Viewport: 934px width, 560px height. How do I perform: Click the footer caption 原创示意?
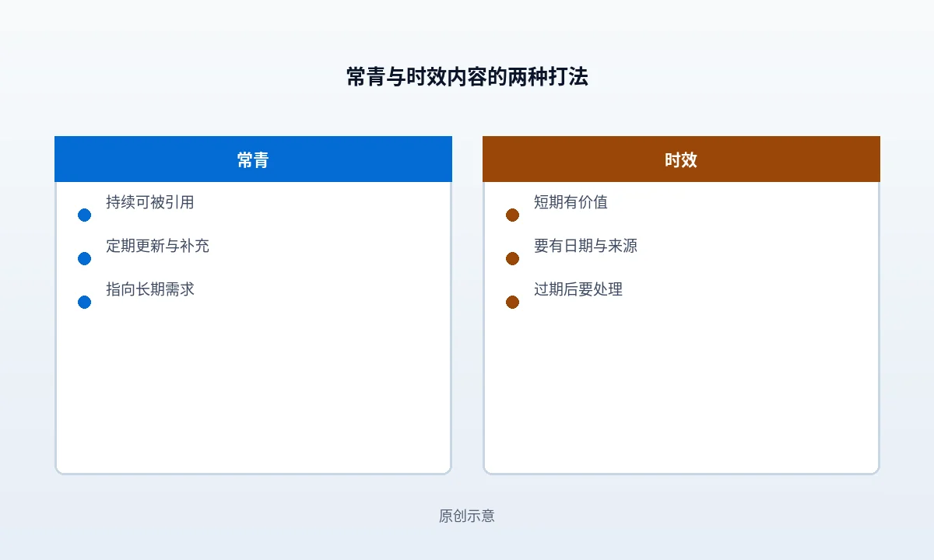(x=467, y=516)
